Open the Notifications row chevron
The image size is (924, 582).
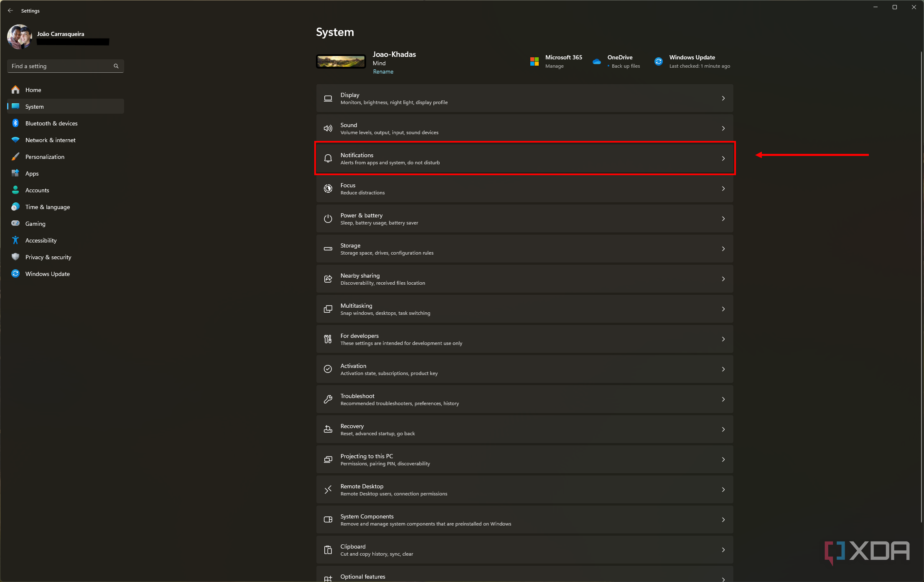pyautogui.click(x=723, y=158)
